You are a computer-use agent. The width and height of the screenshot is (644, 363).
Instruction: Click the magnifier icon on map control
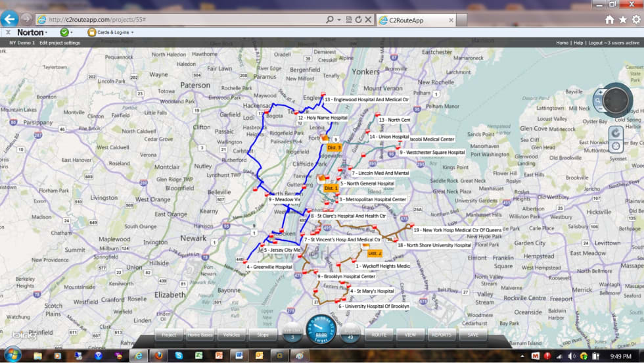(x=598, y=99)
